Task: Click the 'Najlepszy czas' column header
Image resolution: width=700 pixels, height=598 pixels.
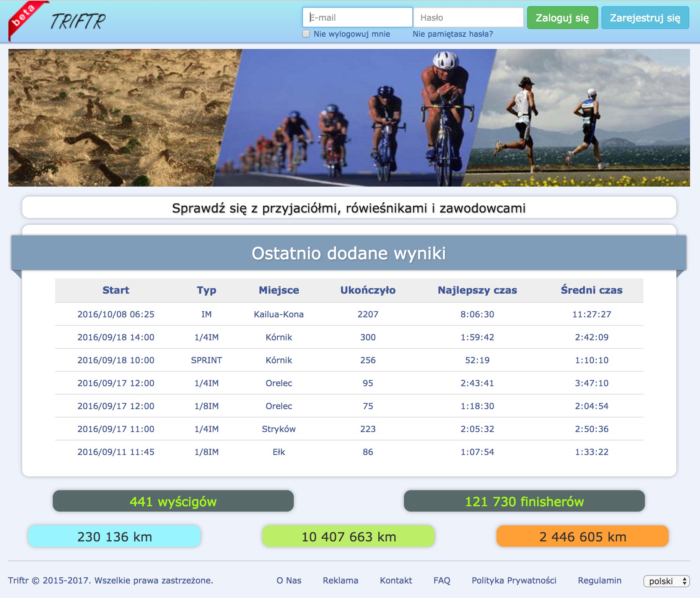Action: click(x=477, y=290)
